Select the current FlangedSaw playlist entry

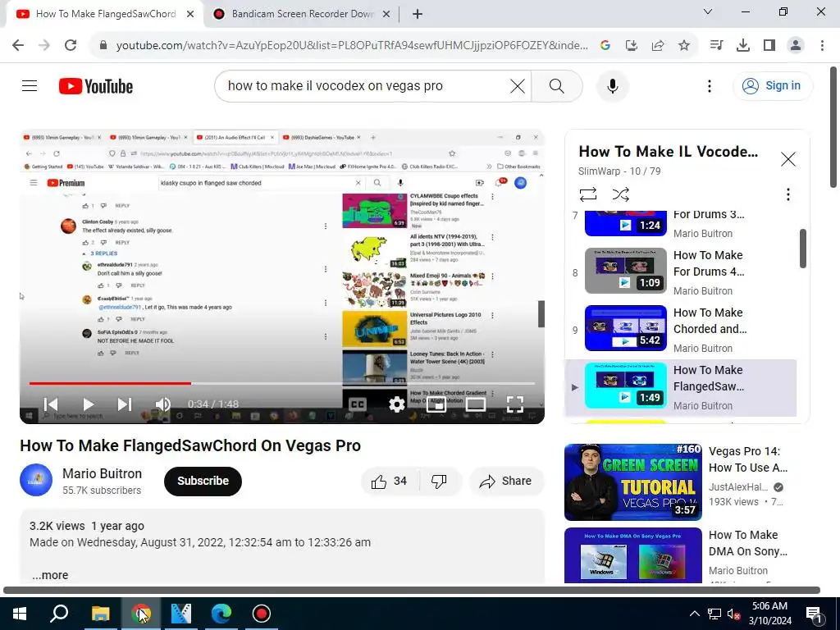681,388
